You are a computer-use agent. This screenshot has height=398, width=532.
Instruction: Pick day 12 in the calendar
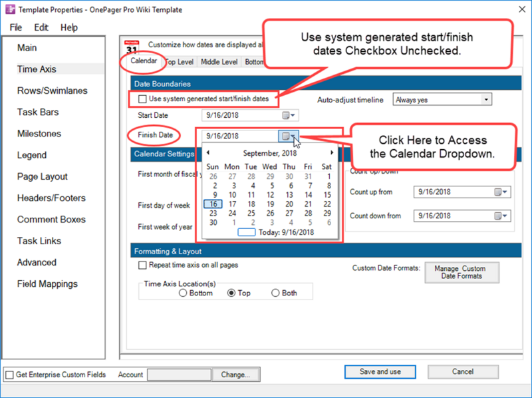click(270, 195)
